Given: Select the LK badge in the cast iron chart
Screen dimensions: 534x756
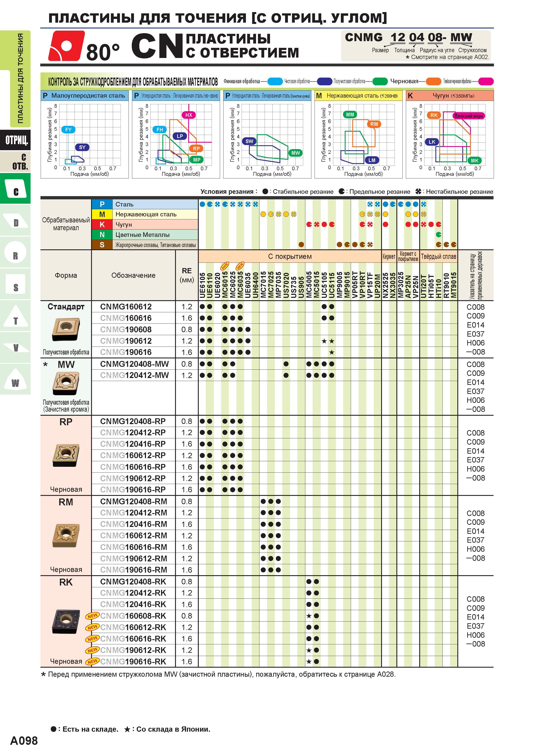Looking at the screenshot, I should (432, 142).
